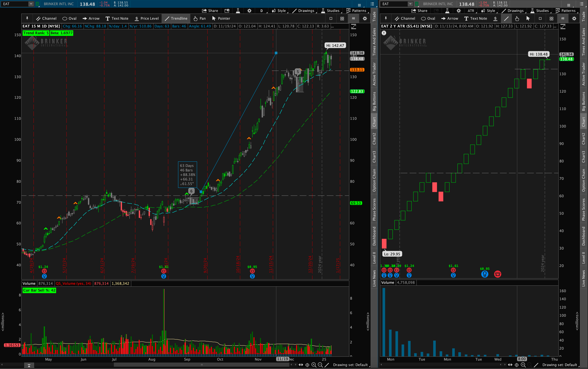Open the left chart settings gear
The width and height of the screenshot is (588, 369).
click(249, 10)
